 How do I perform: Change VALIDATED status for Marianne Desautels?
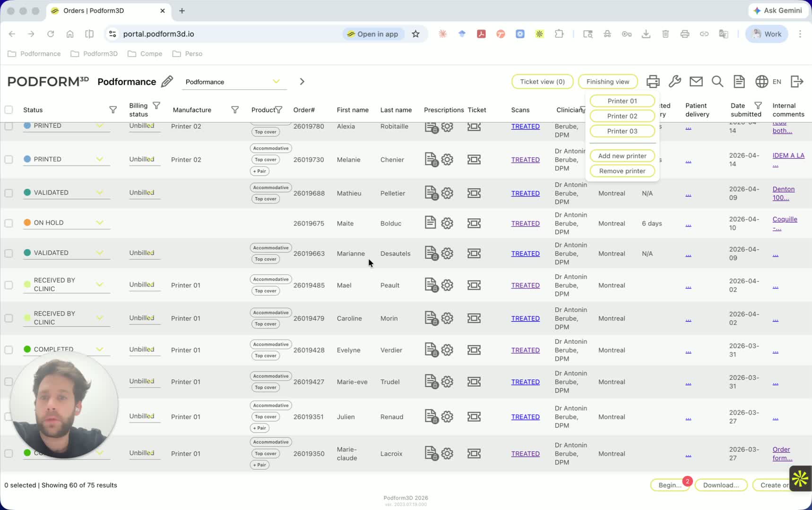click(67, 253)
